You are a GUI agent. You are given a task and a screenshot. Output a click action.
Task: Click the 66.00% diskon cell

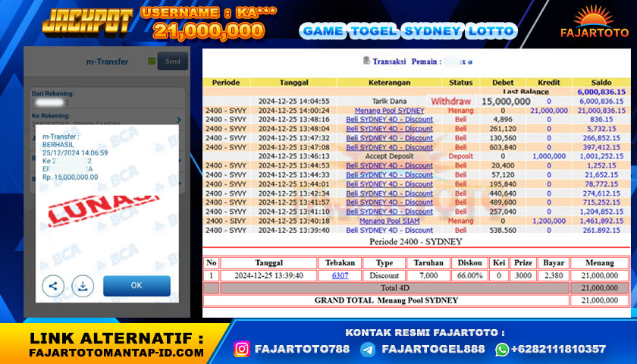pyautogui.click(x=469, y=275)
